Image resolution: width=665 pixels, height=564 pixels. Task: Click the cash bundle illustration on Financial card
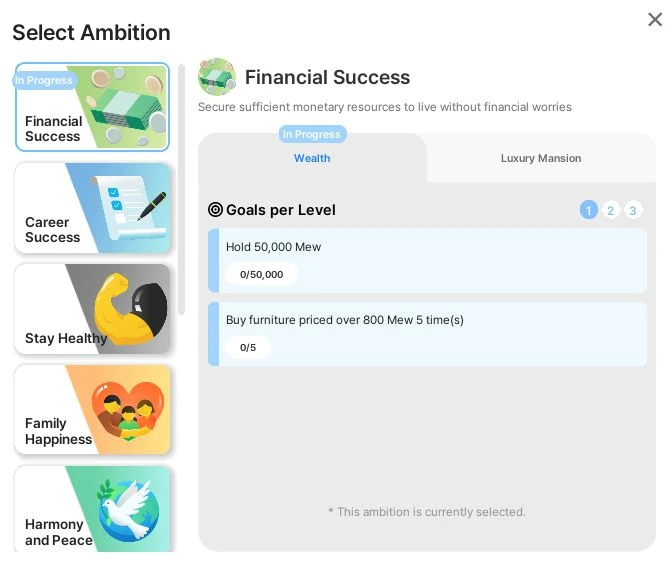tap(122, 106)
